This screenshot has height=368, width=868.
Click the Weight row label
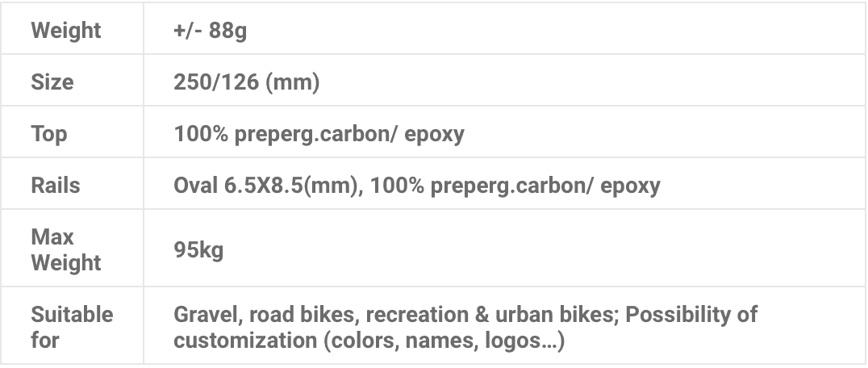(x=66, y=31)
